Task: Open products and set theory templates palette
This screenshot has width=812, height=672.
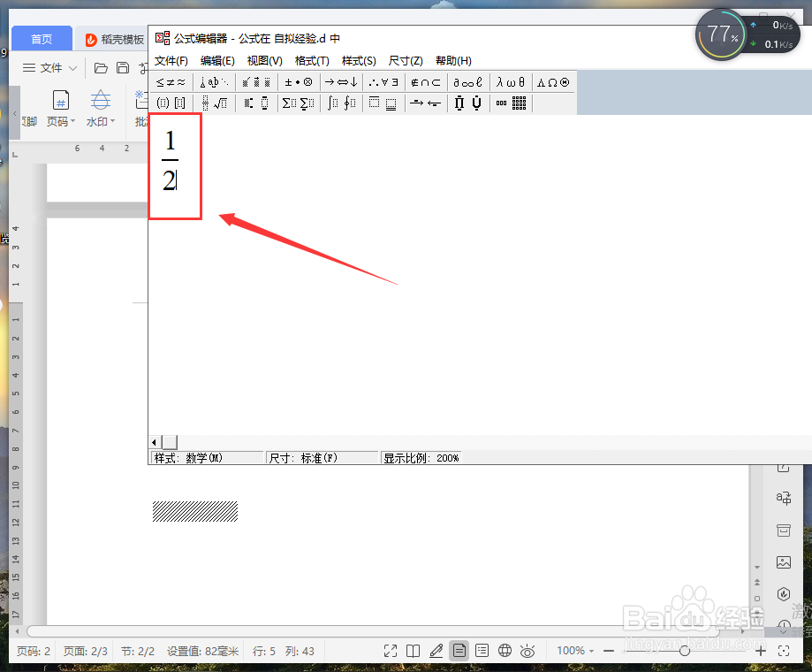Action: pos(468,103)
